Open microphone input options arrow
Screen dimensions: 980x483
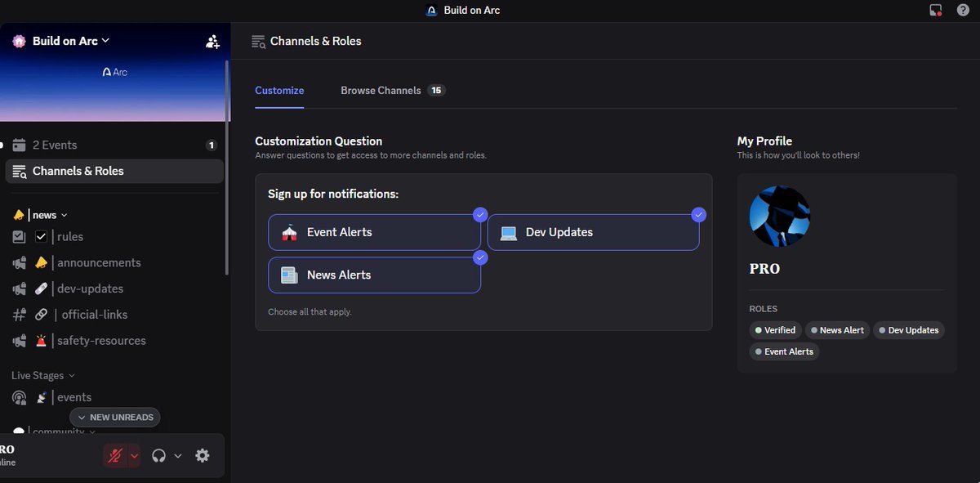134,455
